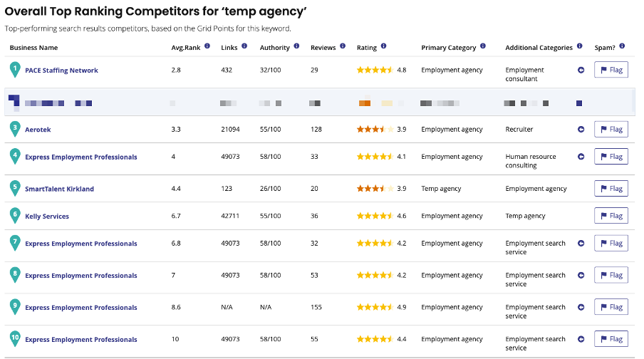Click the Business Name column header

click(34, 48)
